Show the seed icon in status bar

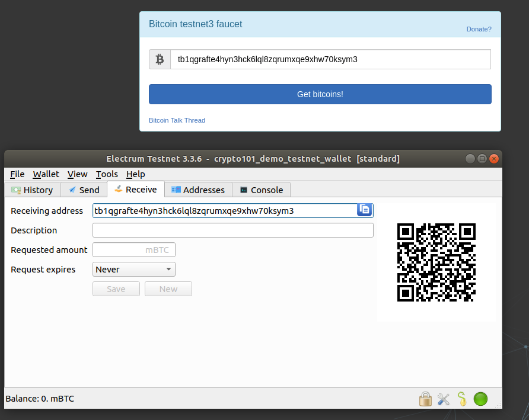click(x=462, y=399)
